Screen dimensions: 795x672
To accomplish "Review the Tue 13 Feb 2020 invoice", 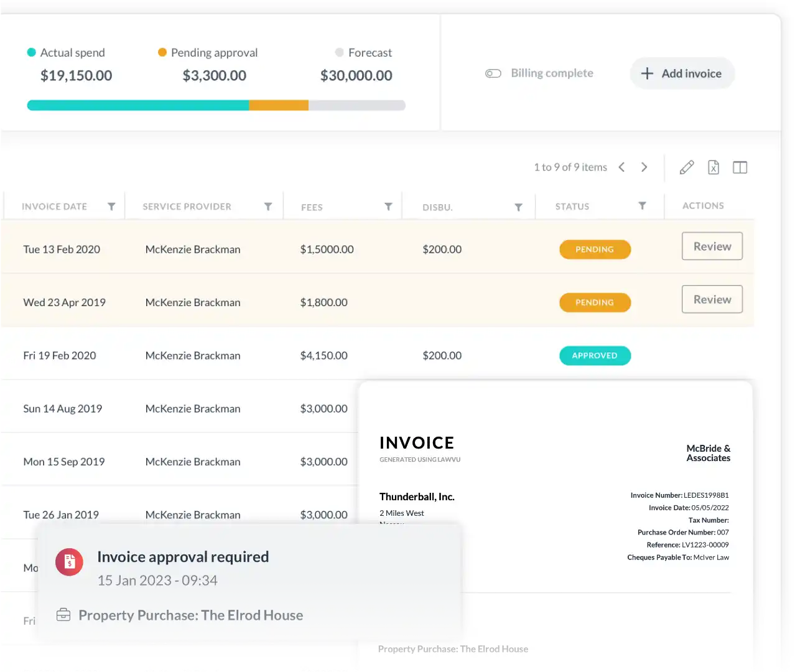I will click(x=712, y=246).
